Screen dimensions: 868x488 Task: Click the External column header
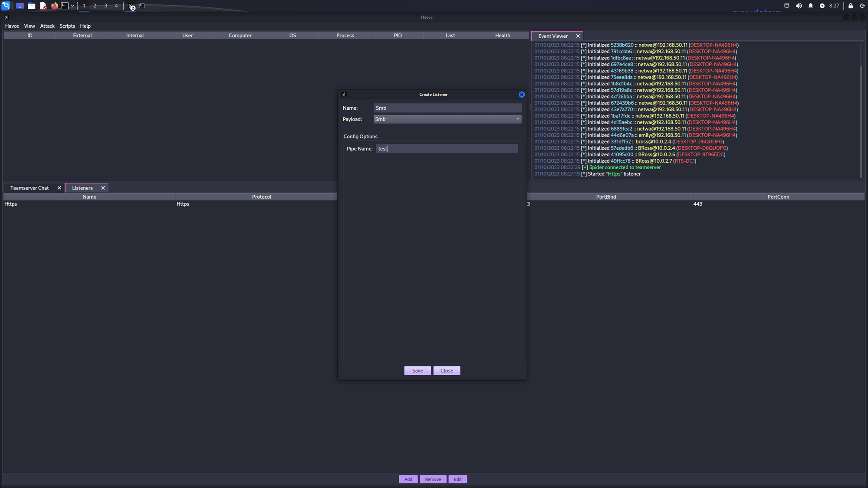coord(82,36)
